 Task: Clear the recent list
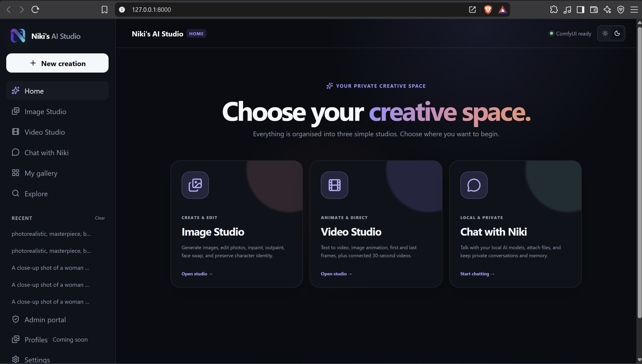(100, 218)
